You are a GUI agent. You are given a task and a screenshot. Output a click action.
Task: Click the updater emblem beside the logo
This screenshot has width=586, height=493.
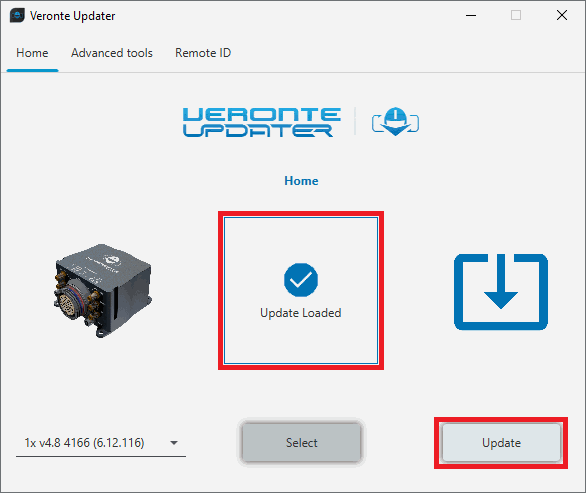point(395,121)
